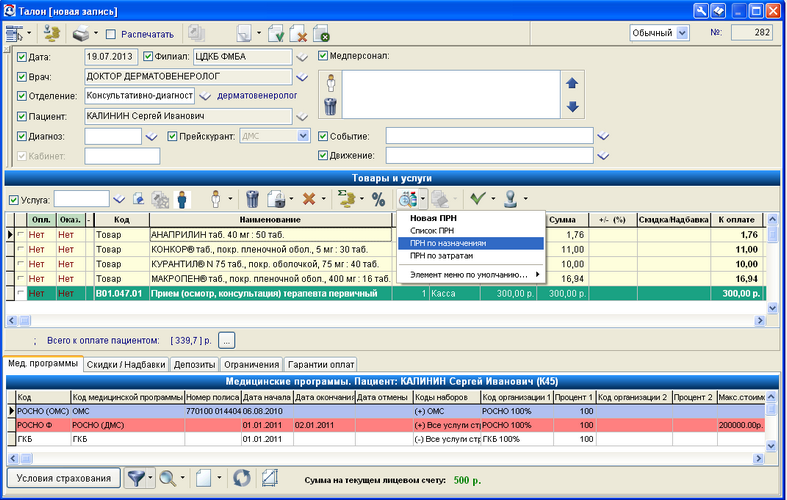The height and width of the screenshot is (500, 787).
Task: Click into the Услуга input field
Action: click(x=81, y=199)
